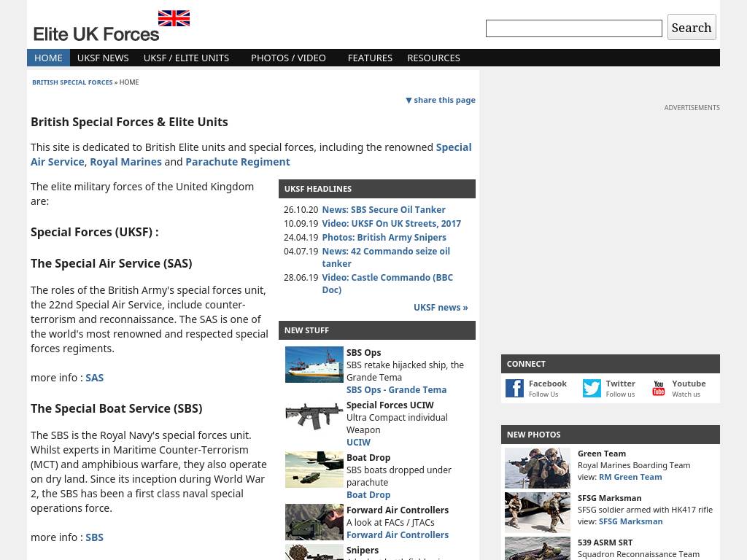Click the UKSF HEADLINES section header
Viewport: 747px width, 560px height.
377,189
